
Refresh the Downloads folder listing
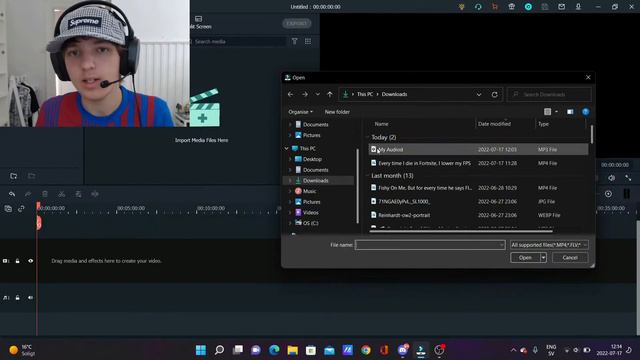click(x=495, y=94)
